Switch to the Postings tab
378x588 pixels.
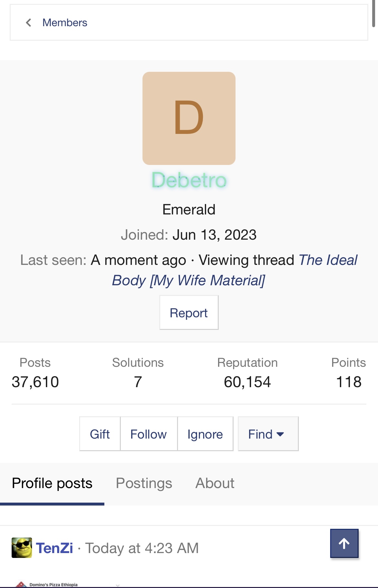point(144,483)
